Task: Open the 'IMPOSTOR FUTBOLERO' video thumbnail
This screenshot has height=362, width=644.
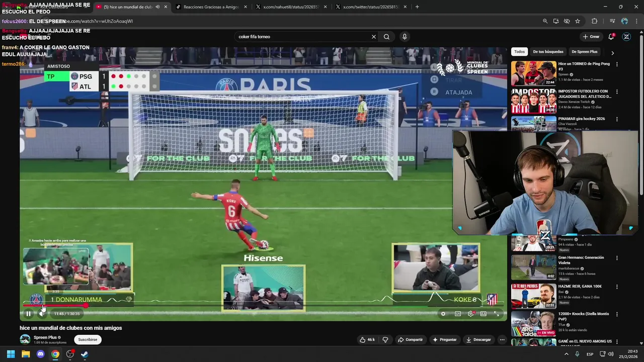Action: click(x=534, y=101)
